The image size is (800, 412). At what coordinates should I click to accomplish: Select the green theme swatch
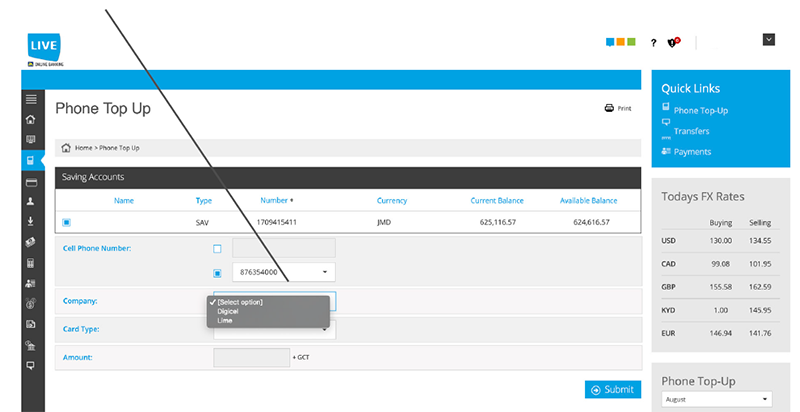632,42
